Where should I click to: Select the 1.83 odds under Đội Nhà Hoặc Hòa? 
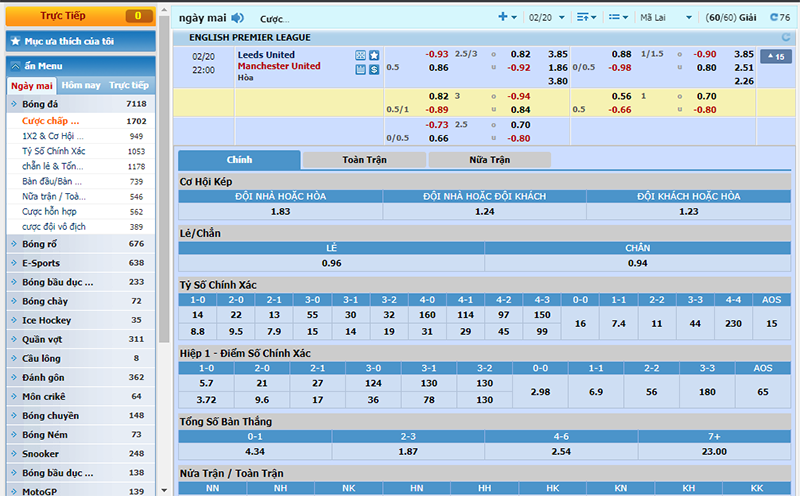280,211
